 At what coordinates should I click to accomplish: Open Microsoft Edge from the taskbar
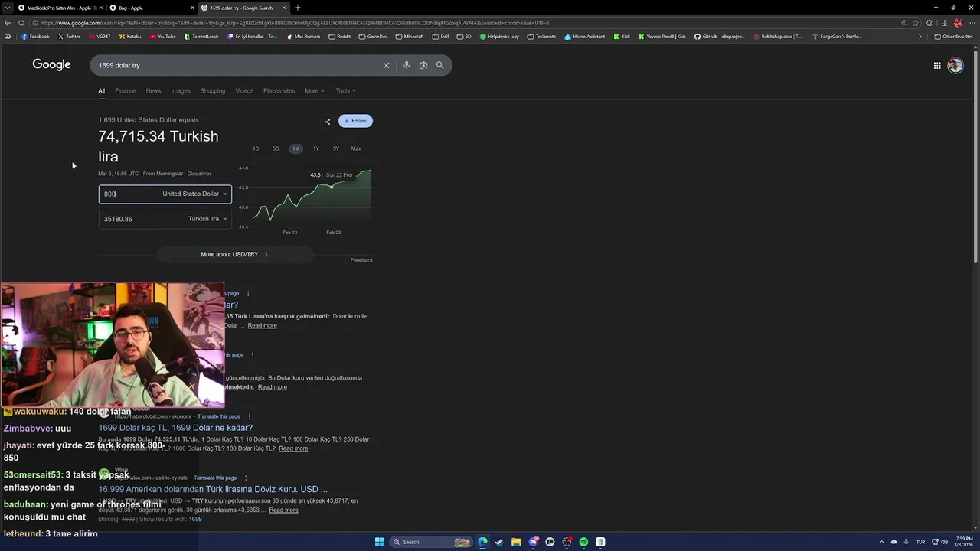pyautogui.click(x=482, y=542)
